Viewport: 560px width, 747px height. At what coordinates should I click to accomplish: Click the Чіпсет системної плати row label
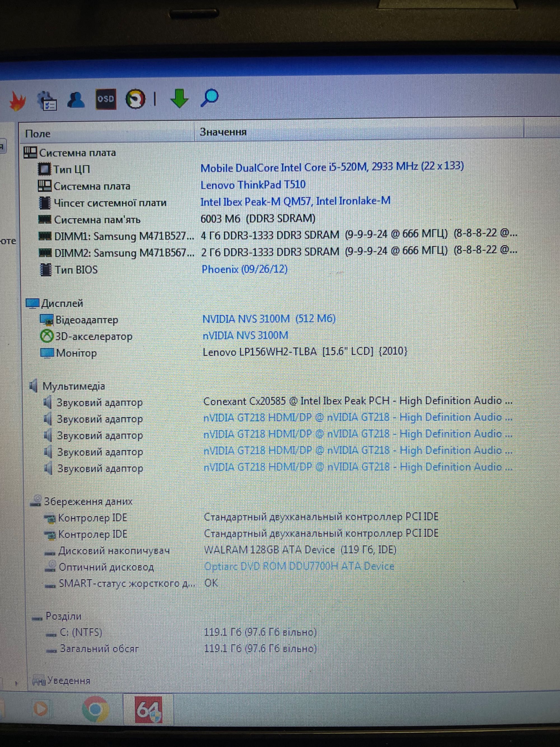point(110,203)
